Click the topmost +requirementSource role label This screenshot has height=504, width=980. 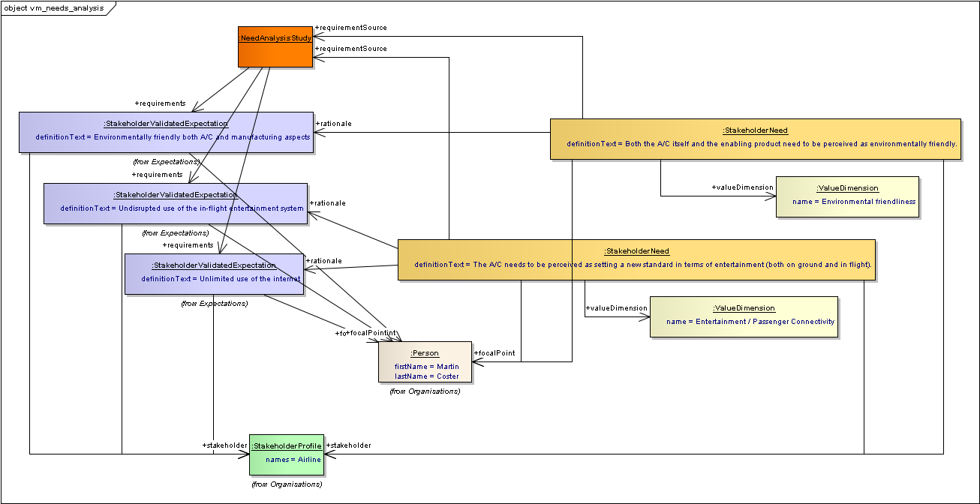pyautogui.click(x=351, y=28)
